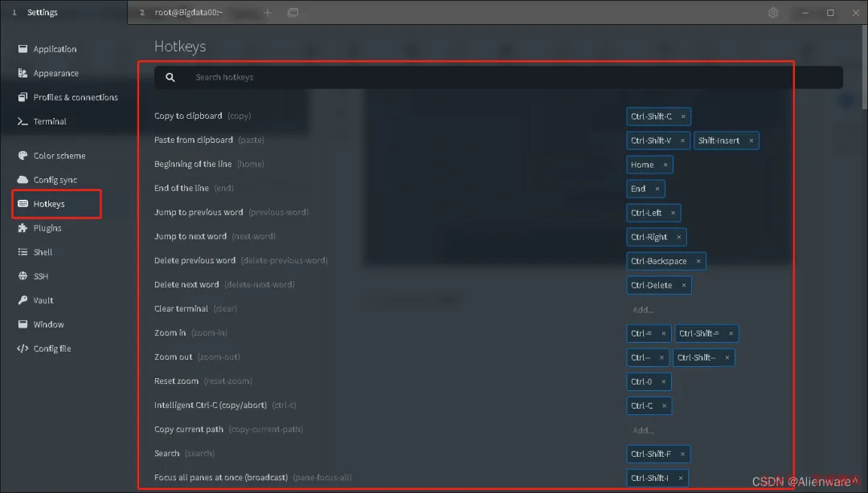The width and height of the screenshot is (868, 493).
Task: Click the vertical scrollbar of settings page
Action: [864, 67]
